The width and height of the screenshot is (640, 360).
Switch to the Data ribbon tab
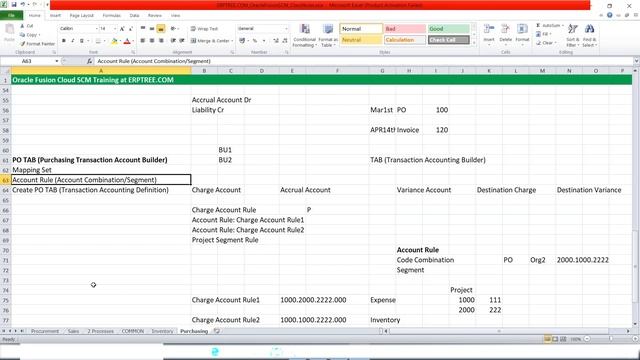134,15
